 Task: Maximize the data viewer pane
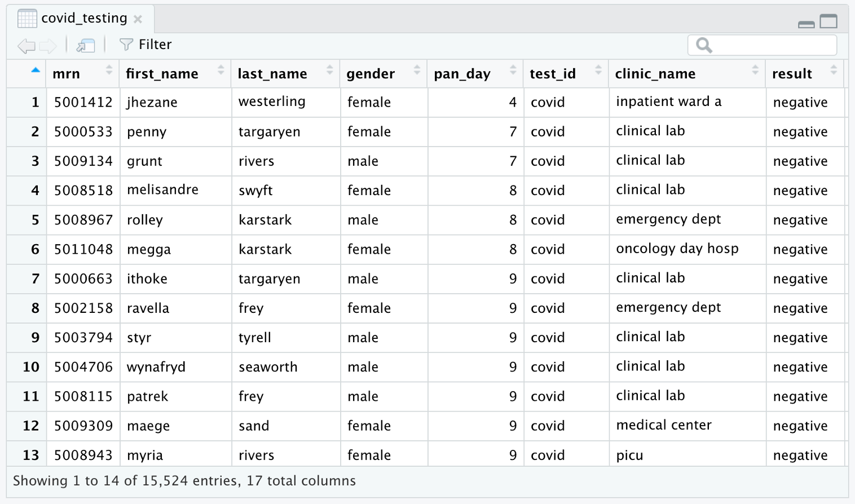pyautogui.click(x=828, y=21)
